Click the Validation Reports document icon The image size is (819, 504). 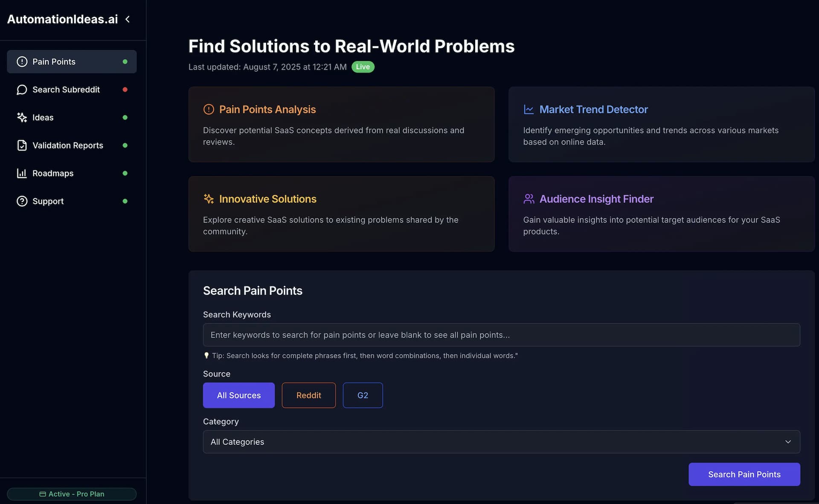(x=22, y=145)
